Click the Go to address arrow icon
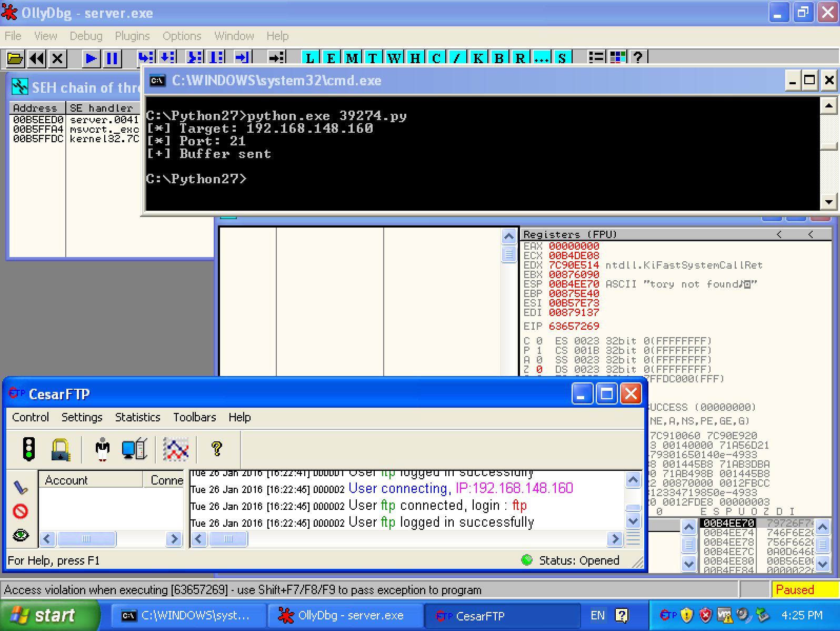This screenshot has height=631, width=840. click(276, 57)
